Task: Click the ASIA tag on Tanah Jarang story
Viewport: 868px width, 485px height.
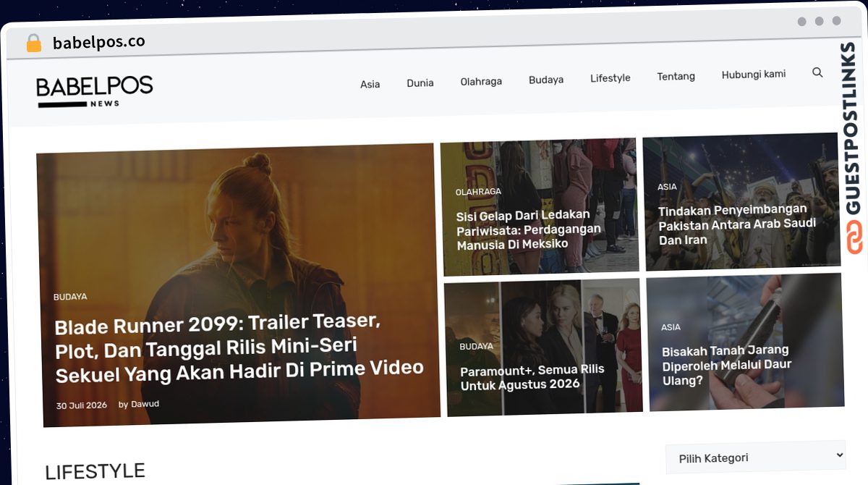Action: click(x=671, y=327)
